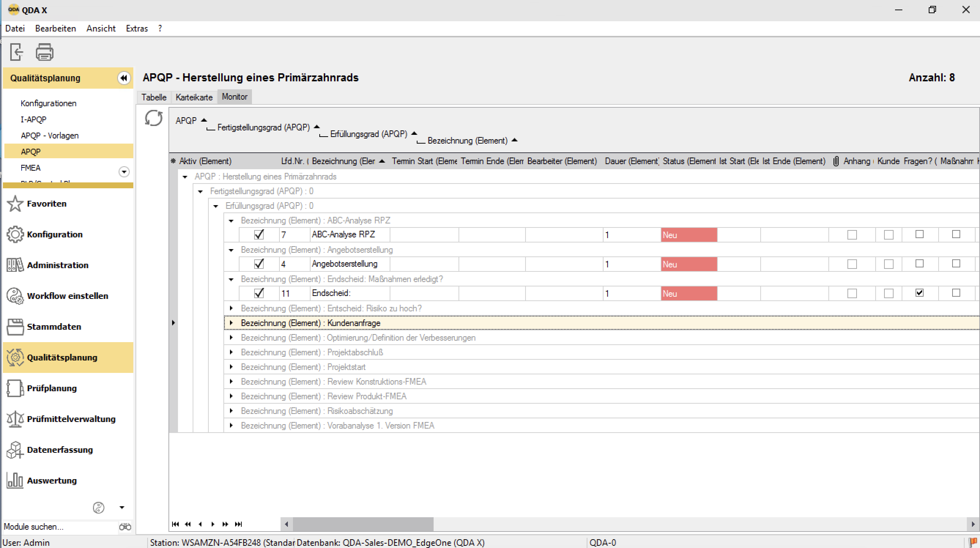The width and height of the screenshot is (980, 548).
Task: Click the printer icon
Action: point(45,52)
